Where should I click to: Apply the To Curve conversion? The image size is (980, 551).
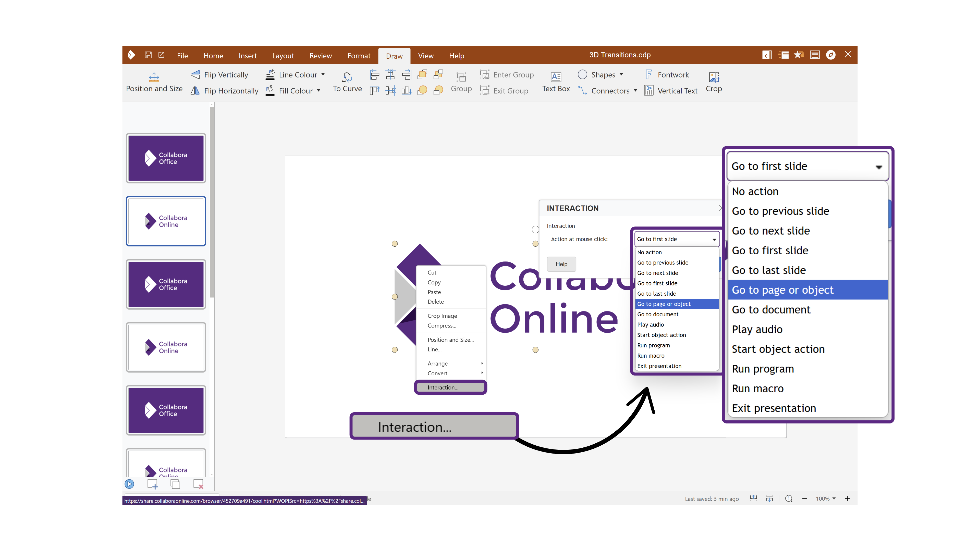(x=347, y=82)
